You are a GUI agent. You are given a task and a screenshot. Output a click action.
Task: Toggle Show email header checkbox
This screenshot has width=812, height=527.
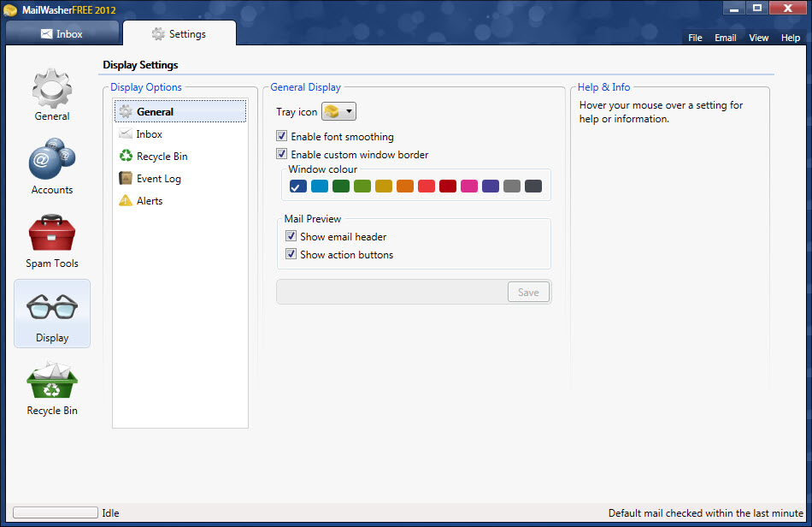click(291, 236)
